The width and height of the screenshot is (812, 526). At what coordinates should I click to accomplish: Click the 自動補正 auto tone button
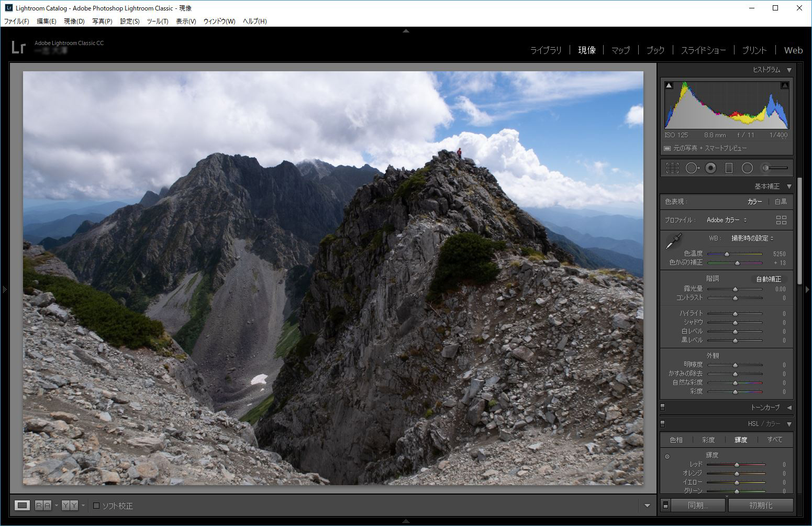tap(768, 279)
